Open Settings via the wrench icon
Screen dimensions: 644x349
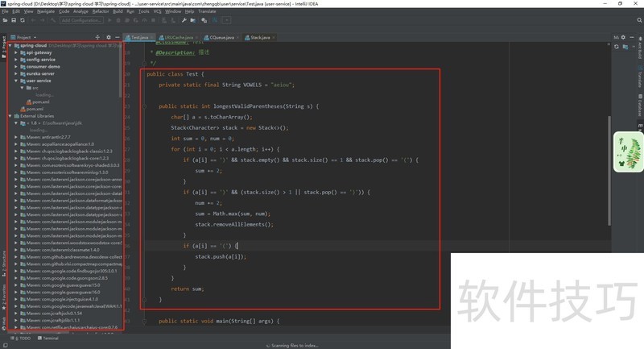click(184, 20)
